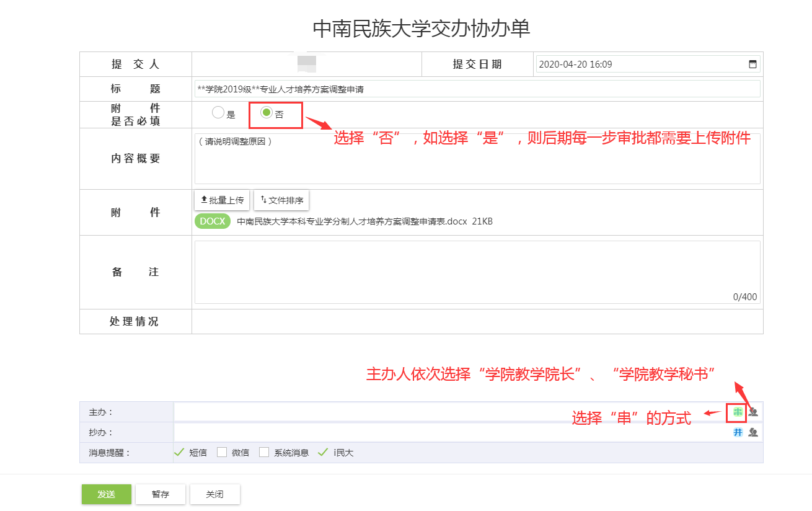Select the 是 radio button
Viewport: 812px width, 511px height.
pyautogui.click(x=218, y=113)
